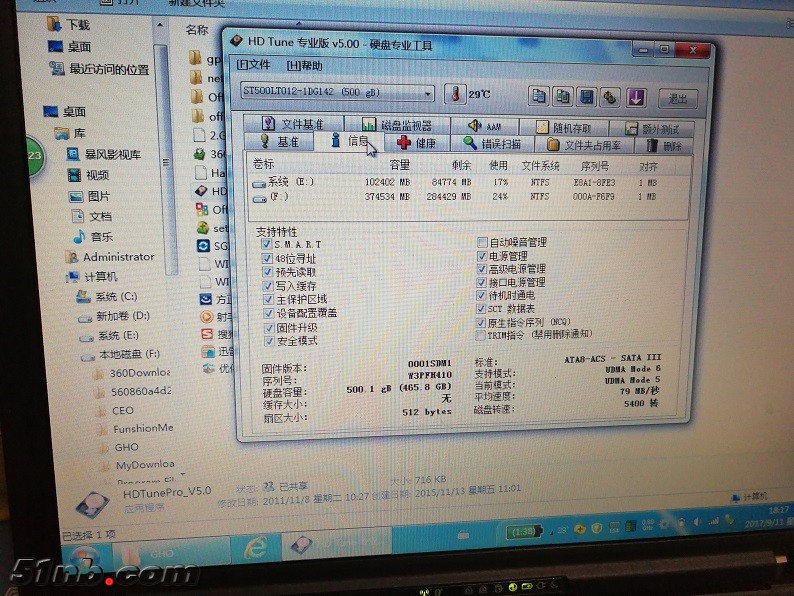Image resolution: width=794 pixels, height=596 pixels.
Task: Switch to the 错误扫描 tab
Action: click(x=492, y=144)
